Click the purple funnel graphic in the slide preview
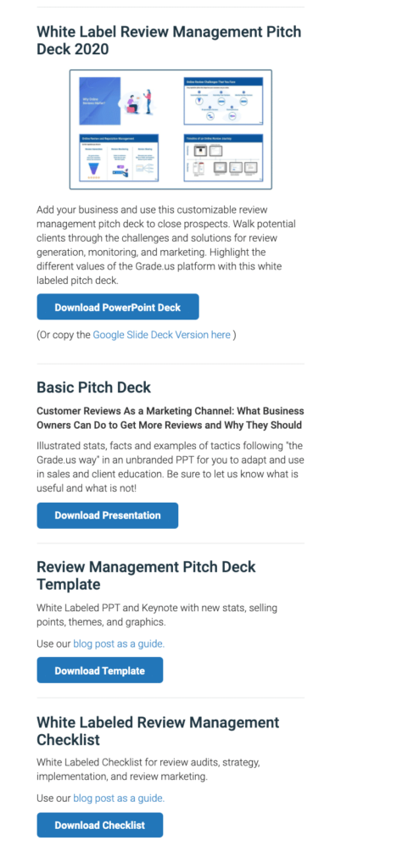 click(x=90, y=169)
